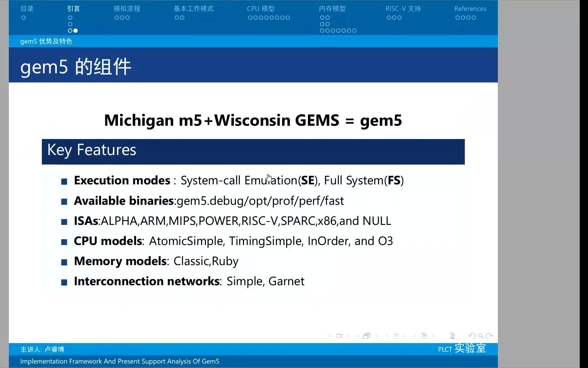Click the slide title gem5 的组件
The width and height of the screenshot is (588, 368).
click(x=76, y=66)
